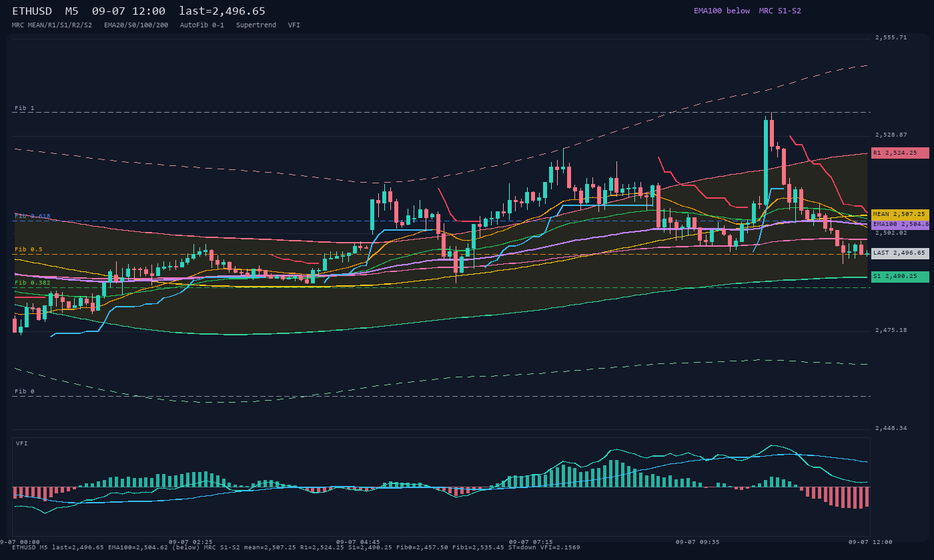
Task: Click the 'MRC S1-S2' status text at top right
Action: [780, 11]
